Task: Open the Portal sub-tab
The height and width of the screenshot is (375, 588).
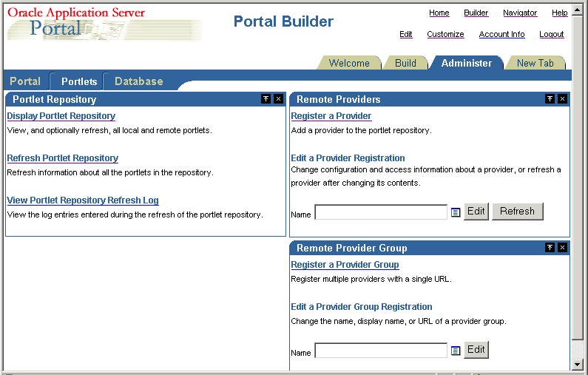Action: pos(25,81)
